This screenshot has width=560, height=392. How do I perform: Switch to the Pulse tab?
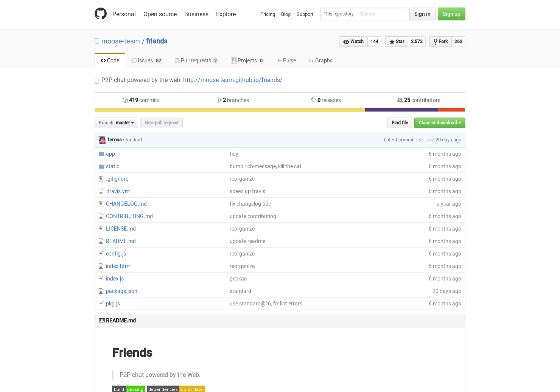point(286,60)
